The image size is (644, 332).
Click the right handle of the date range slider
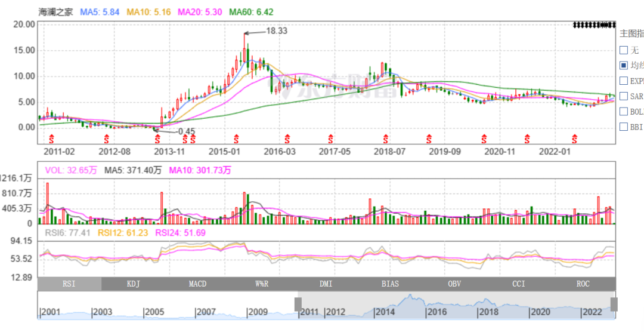[614, 305]
